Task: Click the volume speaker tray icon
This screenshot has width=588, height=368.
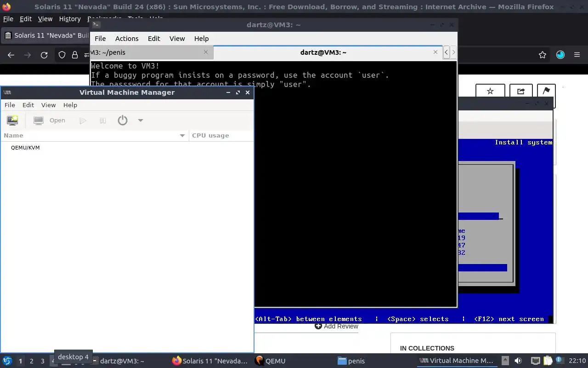Action: [x=518, y=361]
